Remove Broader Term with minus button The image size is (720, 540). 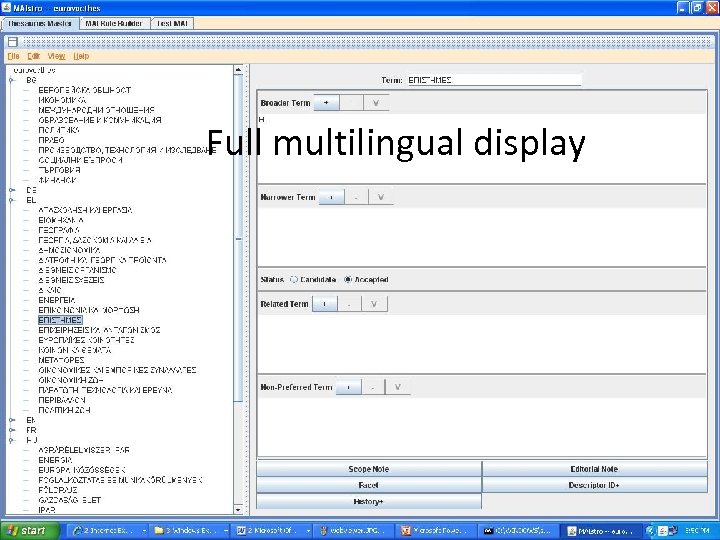[351, 103]
